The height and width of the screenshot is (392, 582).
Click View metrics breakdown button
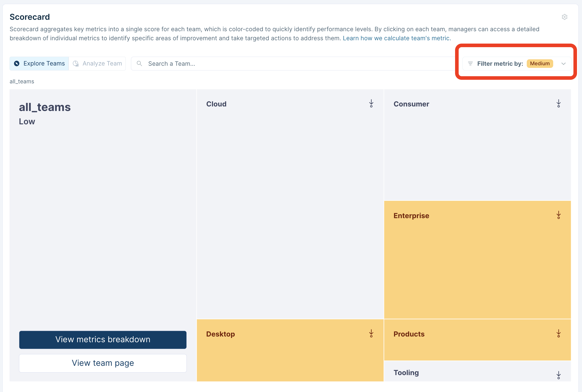103,340
